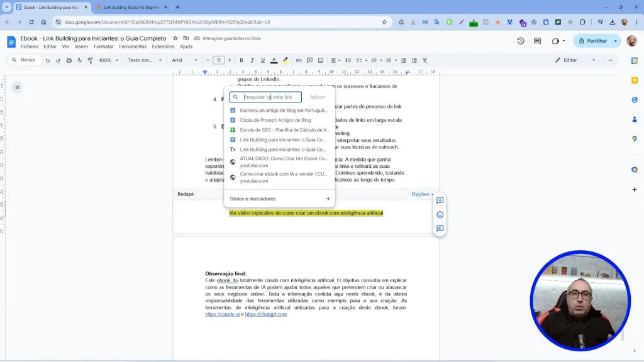Open the highlight color picker
The image size is (644, 362).
point(285,60)
